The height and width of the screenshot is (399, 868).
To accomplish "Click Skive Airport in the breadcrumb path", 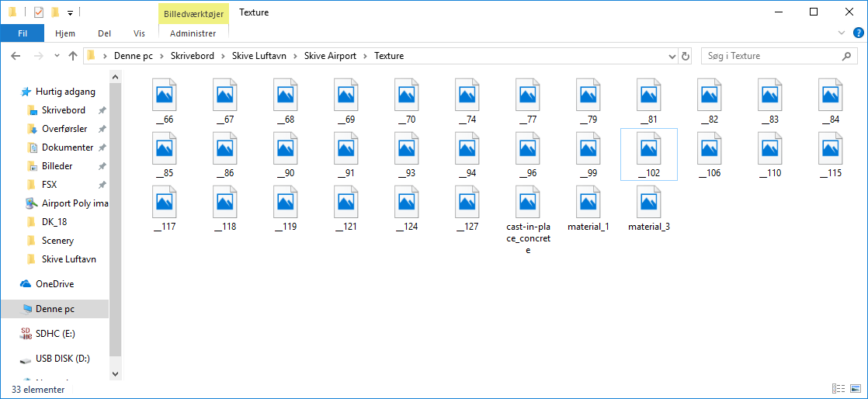I will click(x=331, y=56).
